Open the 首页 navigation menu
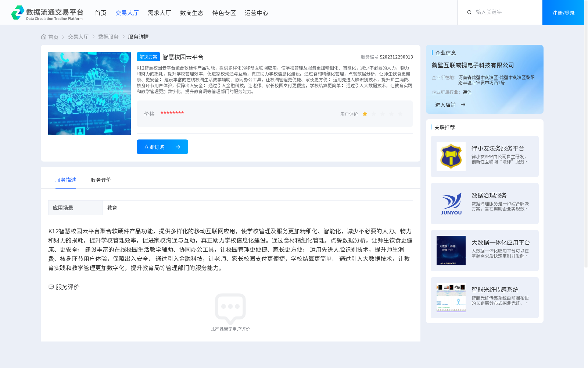588x368 pixels. [101, 13]
